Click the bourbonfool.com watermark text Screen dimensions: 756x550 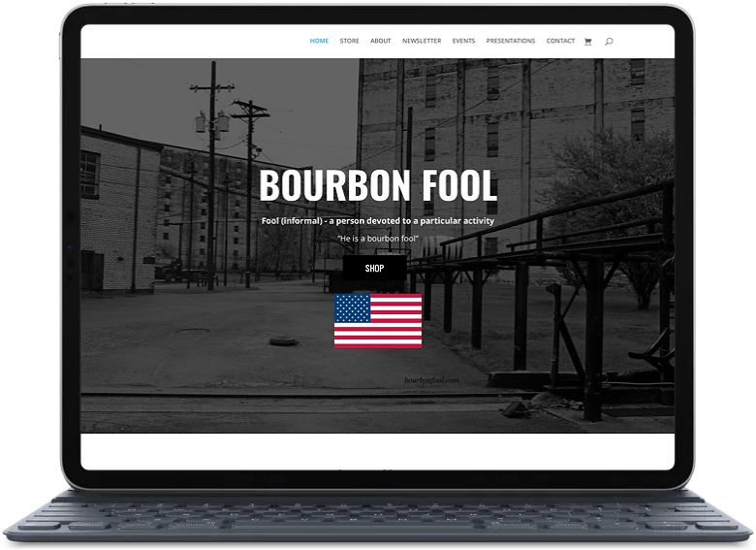[x=432, y=380]
